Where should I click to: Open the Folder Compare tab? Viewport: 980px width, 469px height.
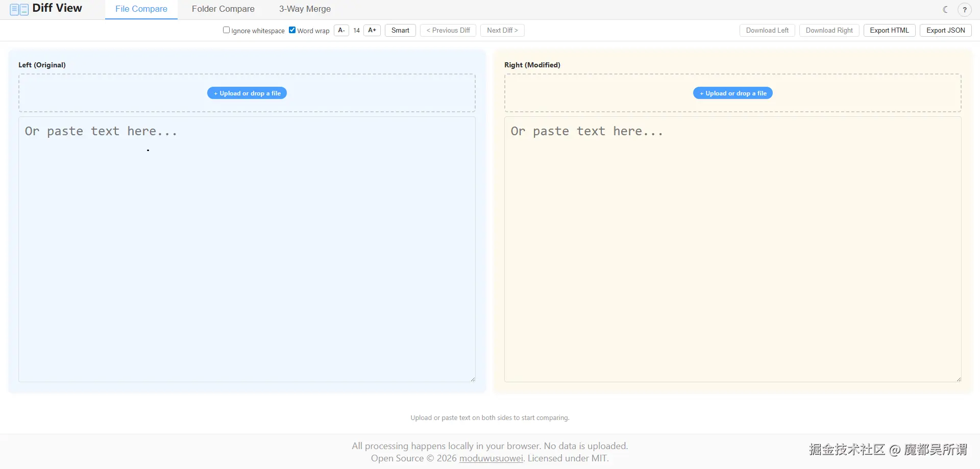[223, 9]
